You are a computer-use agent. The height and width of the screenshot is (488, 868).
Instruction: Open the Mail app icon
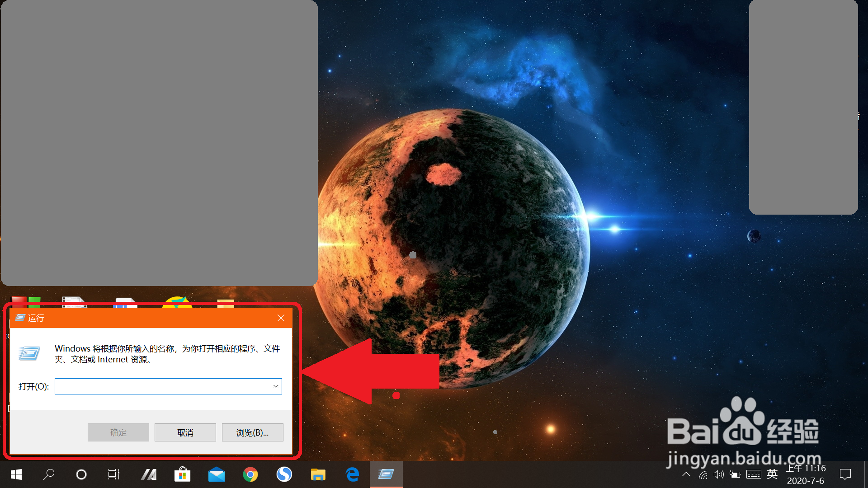coord(217,474)
